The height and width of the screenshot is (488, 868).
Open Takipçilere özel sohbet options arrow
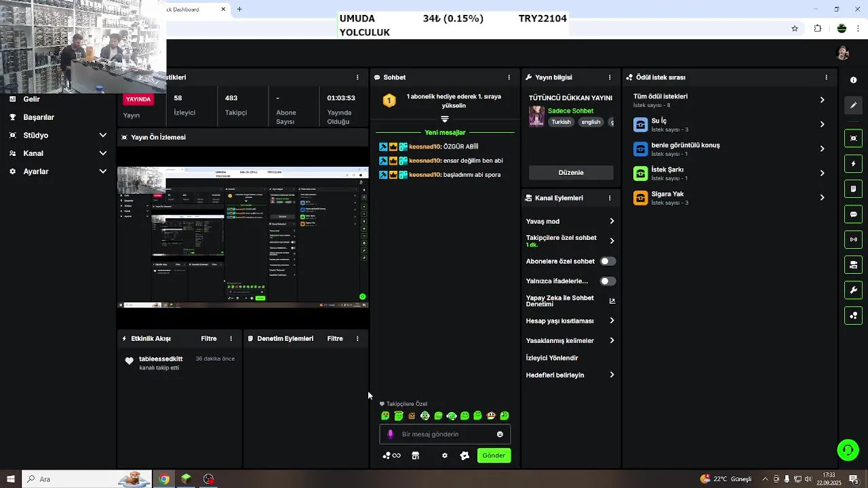(x=612, y=241)
